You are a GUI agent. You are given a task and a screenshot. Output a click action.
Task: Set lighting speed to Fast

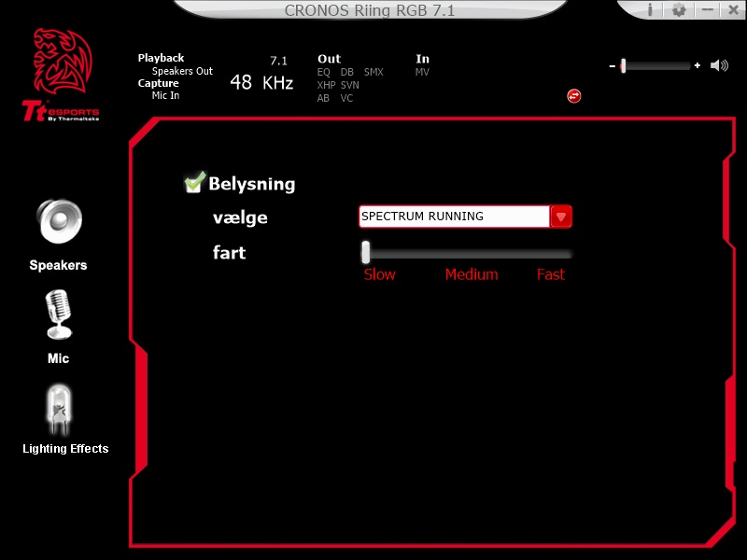click(x=551, y=274)
